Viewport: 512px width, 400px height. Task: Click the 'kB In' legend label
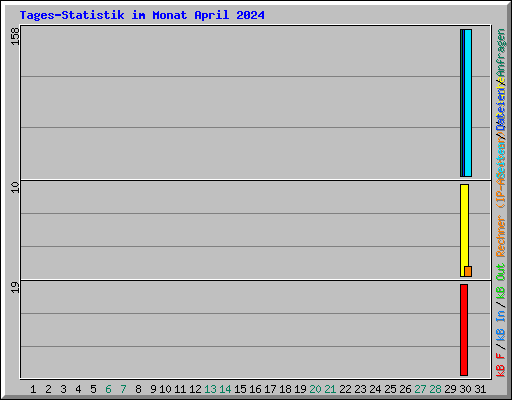(501, 326)
